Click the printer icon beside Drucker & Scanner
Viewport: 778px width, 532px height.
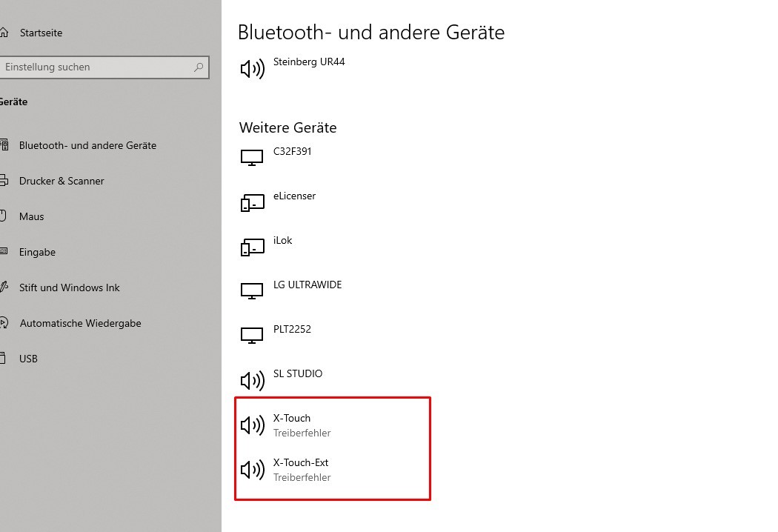click(x=4, y=181)
